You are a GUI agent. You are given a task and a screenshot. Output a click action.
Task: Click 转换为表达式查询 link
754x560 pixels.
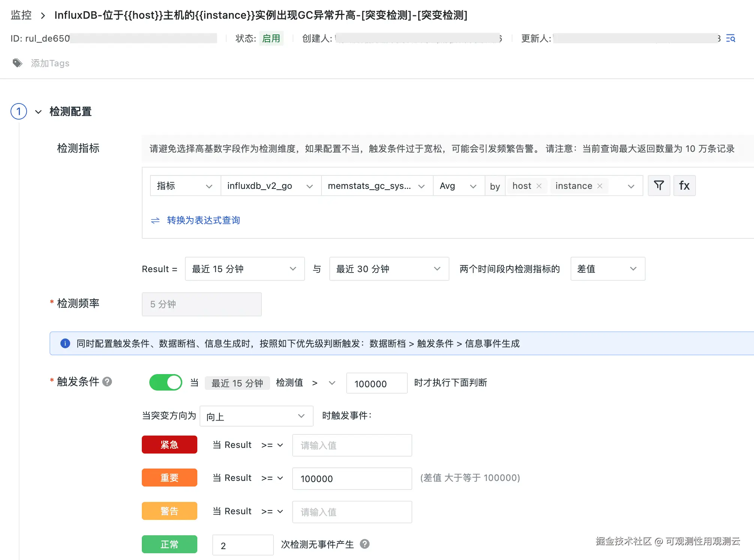[203, 220]
